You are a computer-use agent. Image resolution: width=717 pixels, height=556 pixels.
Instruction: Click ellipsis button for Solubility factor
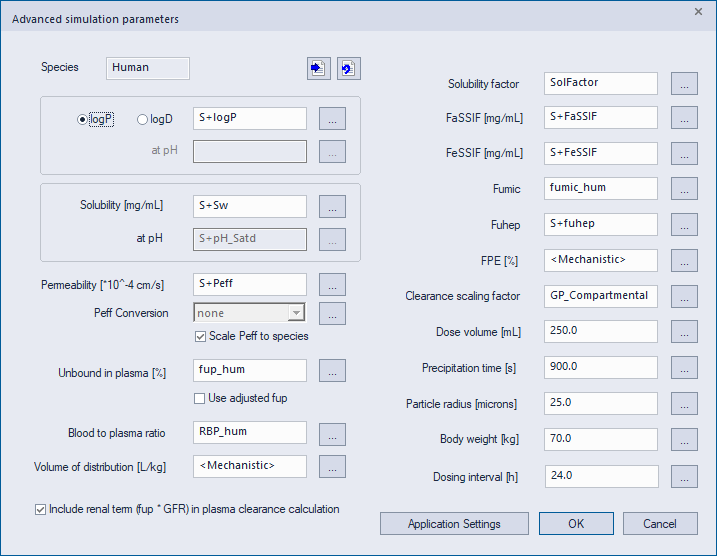[x=685, y=83]
